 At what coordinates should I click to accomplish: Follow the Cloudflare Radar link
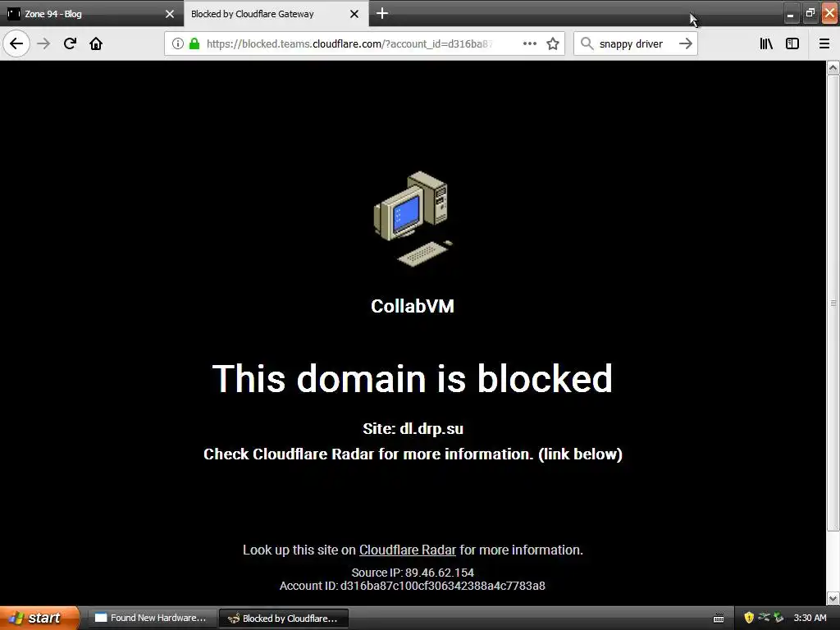coord(407,550)
